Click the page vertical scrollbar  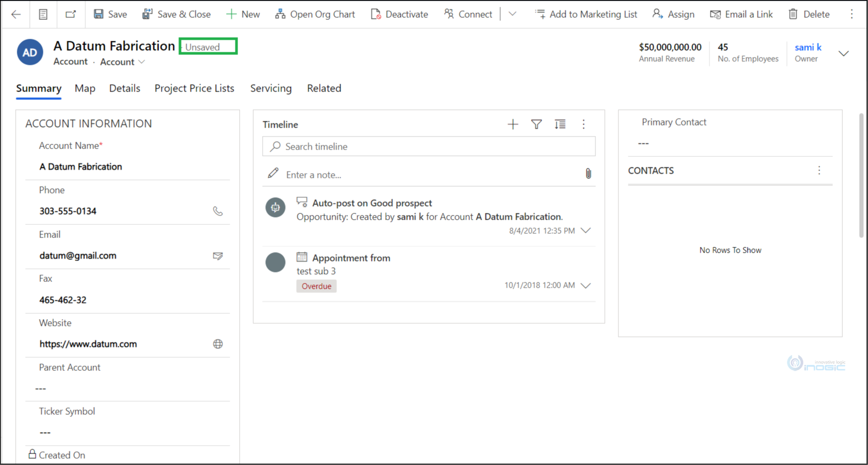[861, 175]
